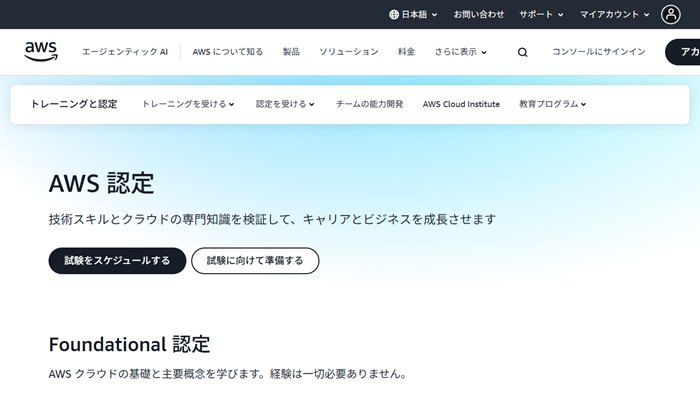Click the partially visible アカ account button

pyautogui.click(x=683, y=52)
